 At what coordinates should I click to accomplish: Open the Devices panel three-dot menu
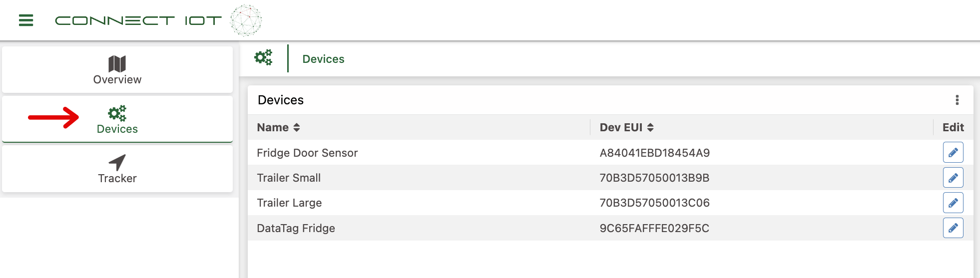pyautogui.click(x=957, y=100)
